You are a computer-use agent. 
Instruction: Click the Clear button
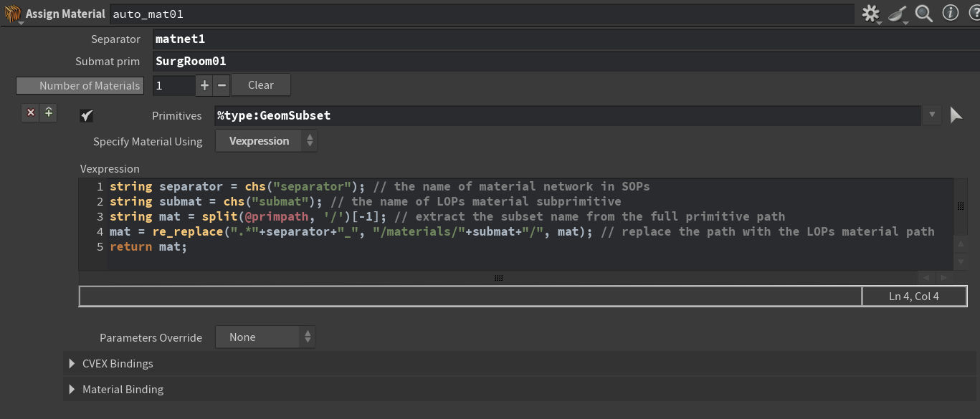[261, 85]
